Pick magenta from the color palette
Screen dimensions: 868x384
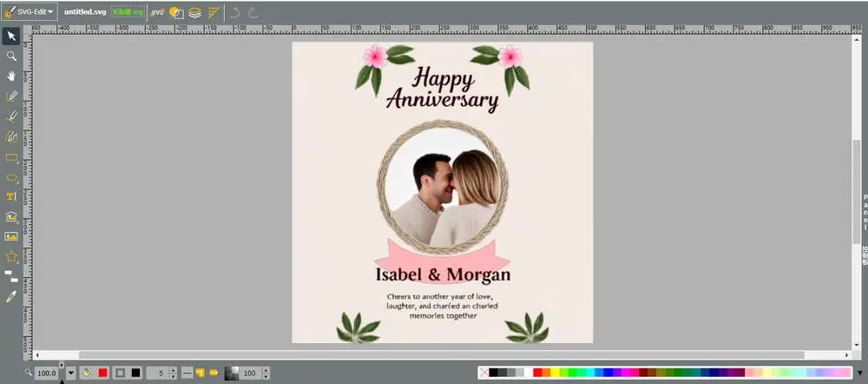(x=626, y=373)
